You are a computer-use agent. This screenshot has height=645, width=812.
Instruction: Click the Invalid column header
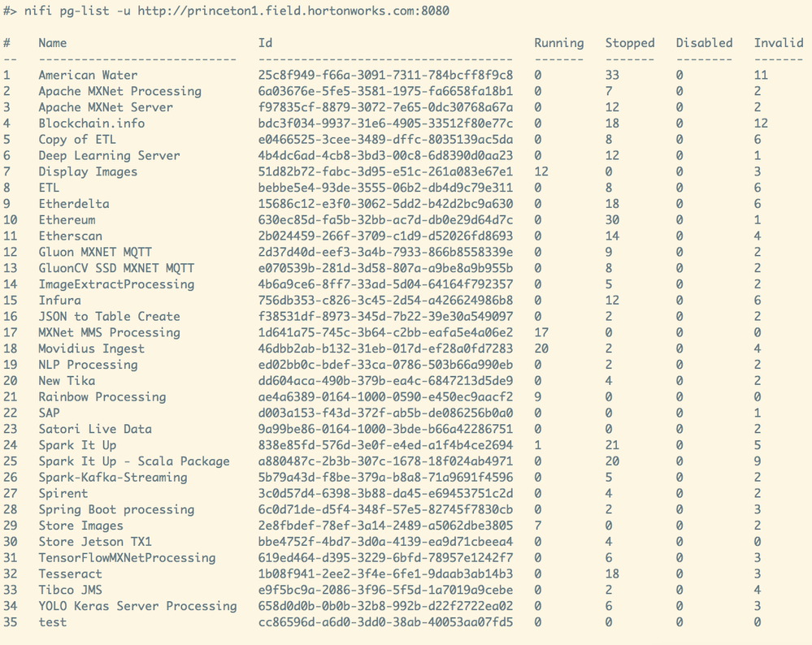pyautogui.click(x=779, y=42)
